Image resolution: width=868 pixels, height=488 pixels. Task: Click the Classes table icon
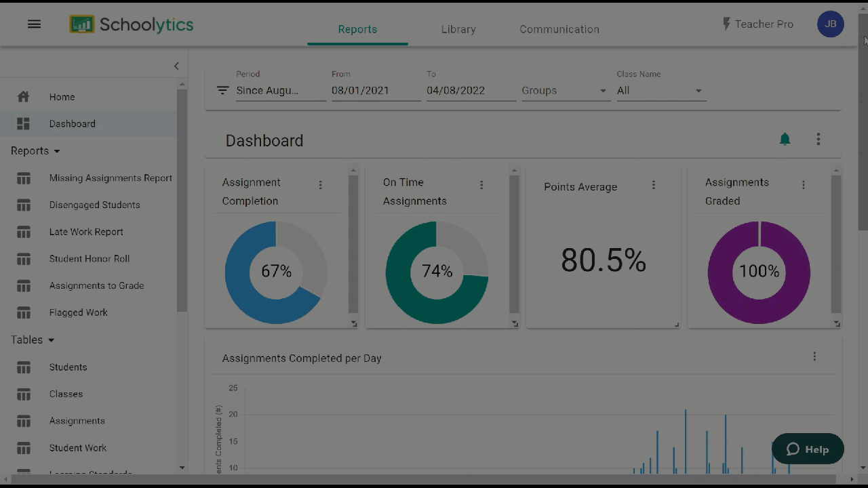24,394
